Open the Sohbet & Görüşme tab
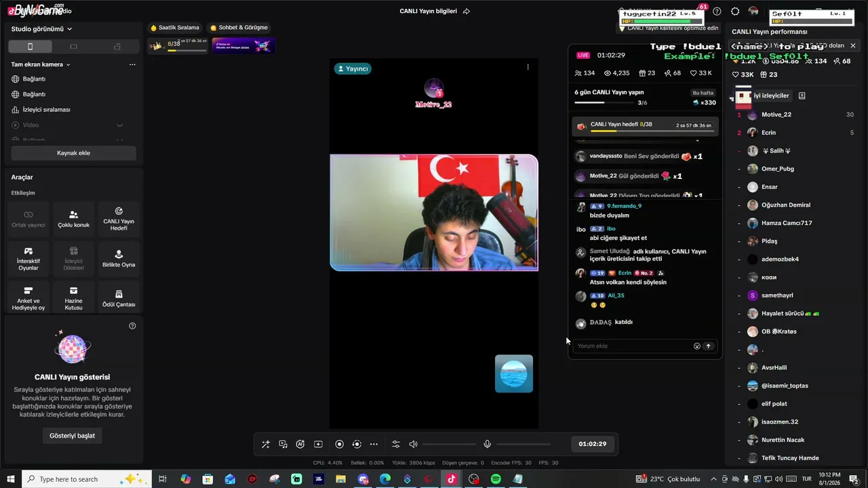Image resolution: width=868 pixels, height=488 pixels. pos(239,28)
